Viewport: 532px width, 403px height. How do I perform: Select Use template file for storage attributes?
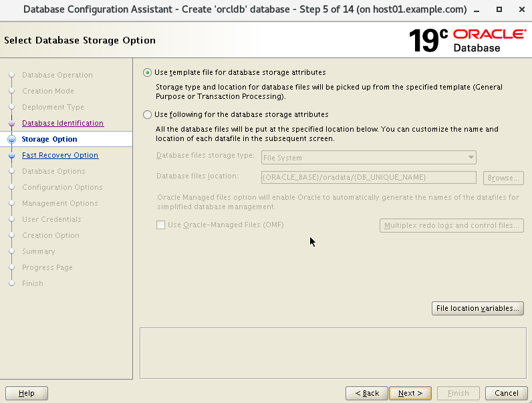pos(147,73)
